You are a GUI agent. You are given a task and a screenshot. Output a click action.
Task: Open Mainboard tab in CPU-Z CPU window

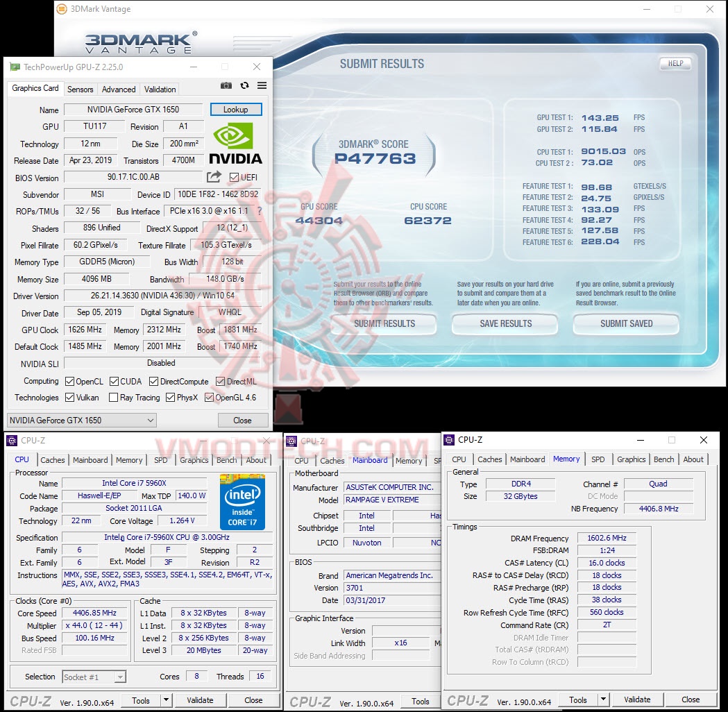coord(90,460)
